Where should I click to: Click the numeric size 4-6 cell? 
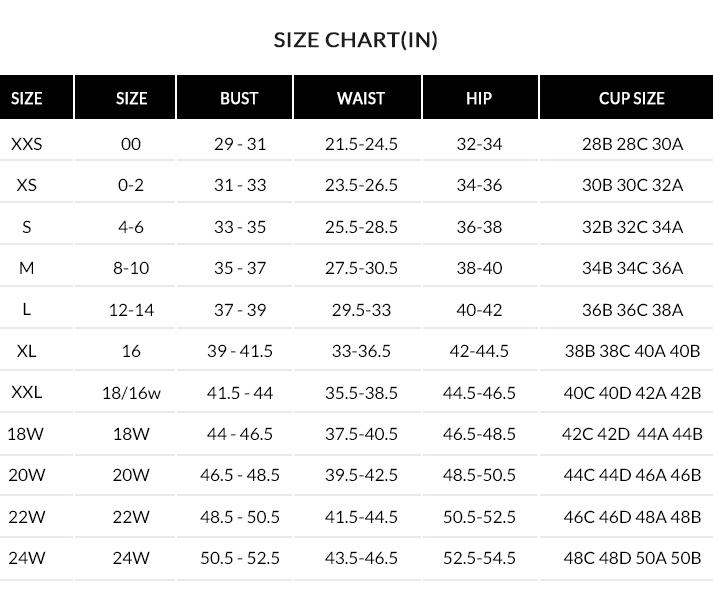click(x=131, y=227)
